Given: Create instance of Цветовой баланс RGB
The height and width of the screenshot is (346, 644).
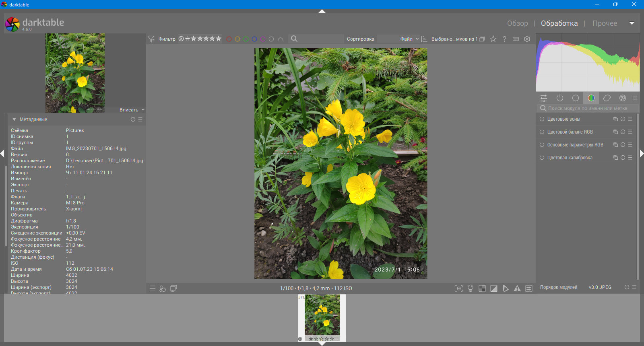Looking at the screenshot, I should [615, 132].
